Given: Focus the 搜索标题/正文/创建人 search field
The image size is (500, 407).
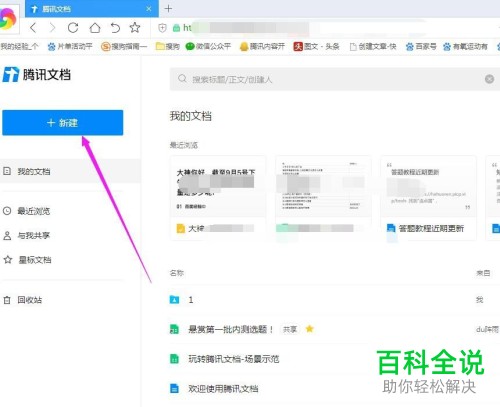Looking at the screenshot, I should [334, 79].
